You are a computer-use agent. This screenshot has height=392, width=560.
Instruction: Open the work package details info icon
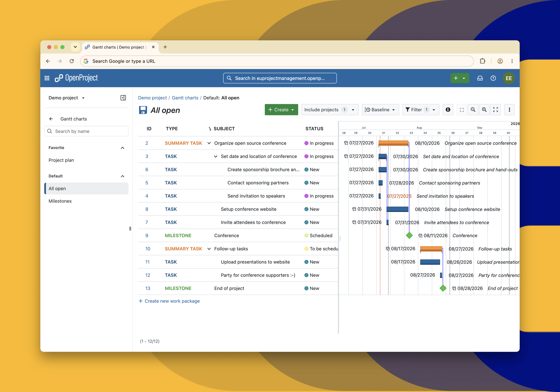(x=448, y=110)
